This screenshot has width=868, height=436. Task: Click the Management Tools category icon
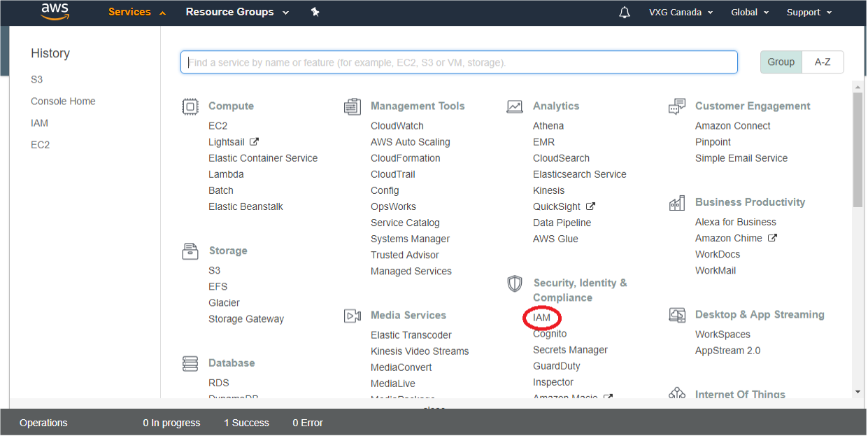pyautogui.click(x=352, y=106)
